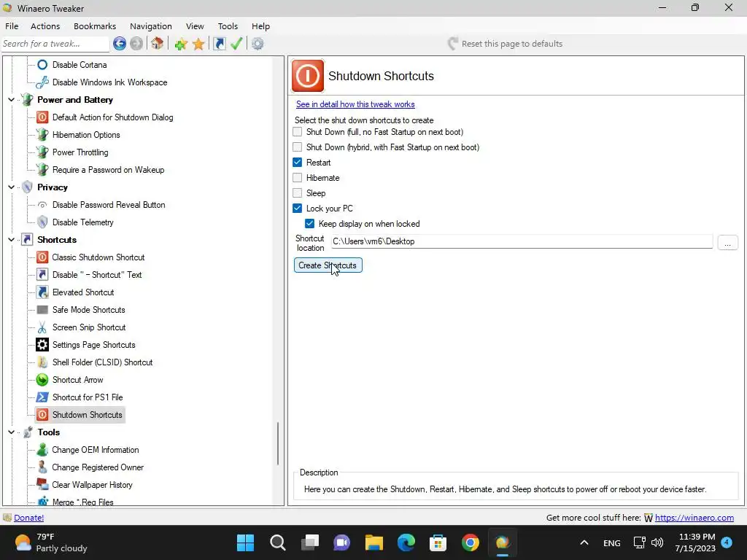Viewport: 747px width, 560px height.
Task: Click the Shell Folder (CLSID) Shortcut icon
Action: pos(42,362)
